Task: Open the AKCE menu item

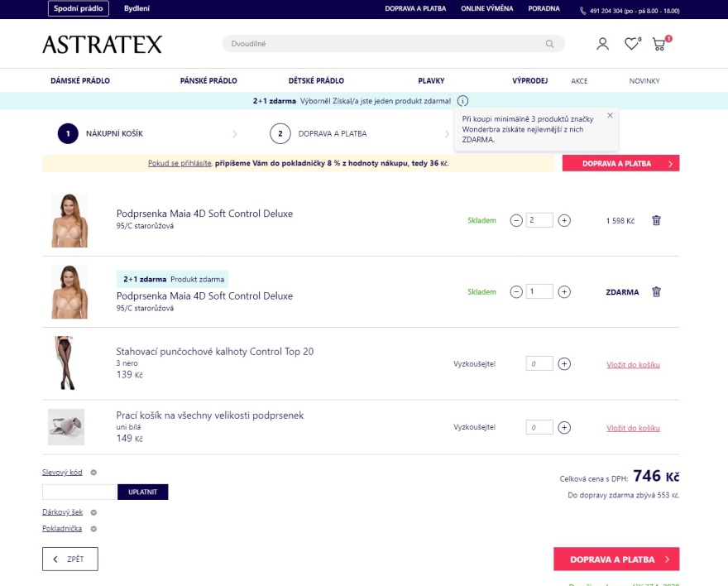Action: coord(579,81)
